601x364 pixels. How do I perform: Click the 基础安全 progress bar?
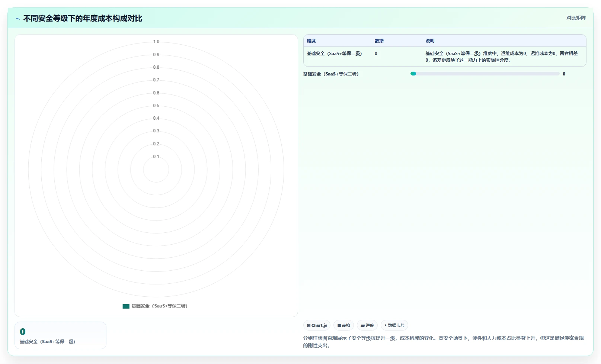(x=485, y=74)
